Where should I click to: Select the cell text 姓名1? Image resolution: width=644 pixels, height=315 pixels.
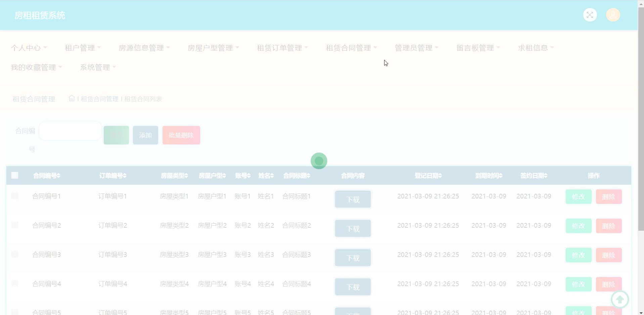[x=266, y=196]
